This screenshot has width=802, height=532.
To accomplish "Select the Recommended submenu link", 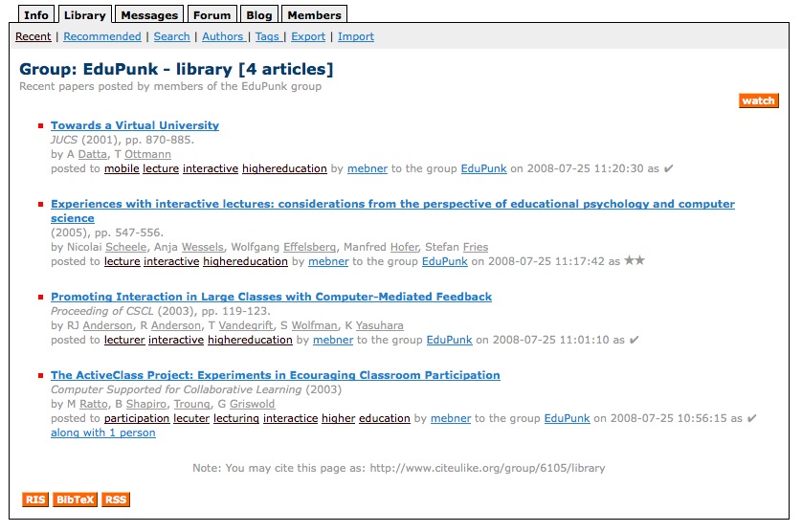I will [101, 36].
